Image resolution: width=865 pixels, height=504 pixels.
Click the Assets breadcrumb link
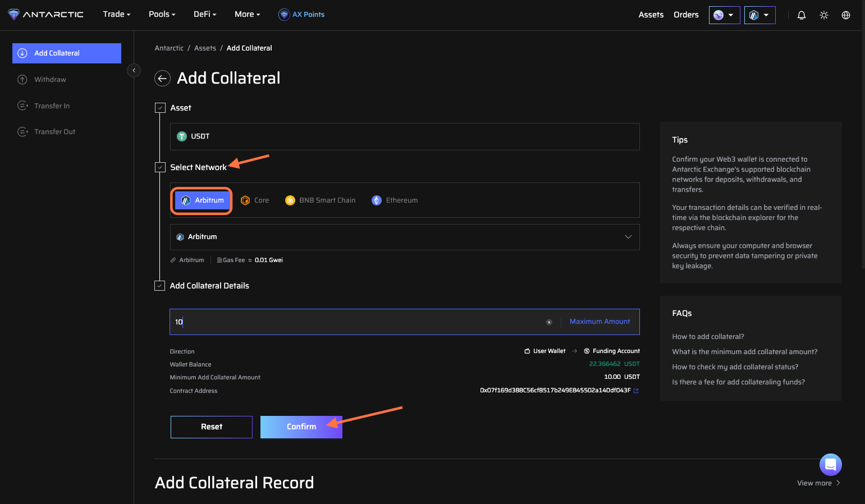pos(205,48)
